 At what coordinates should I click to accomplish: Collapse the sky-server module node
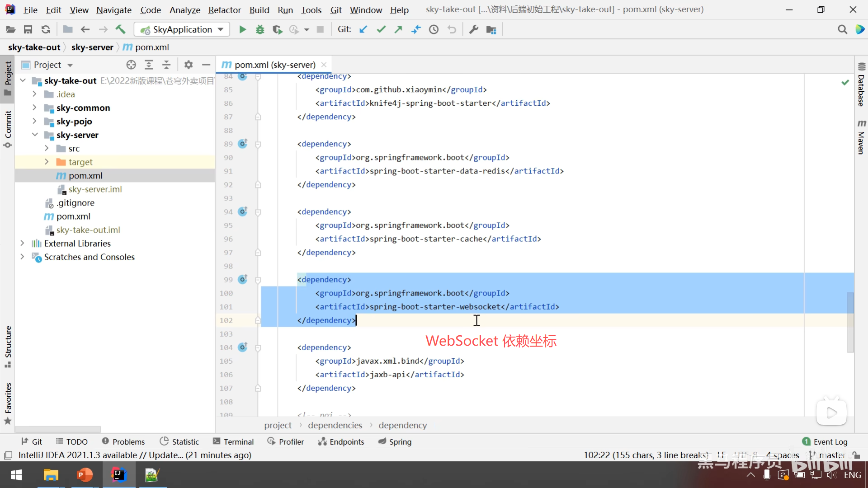pyautogui.click(x=34, y=135)
